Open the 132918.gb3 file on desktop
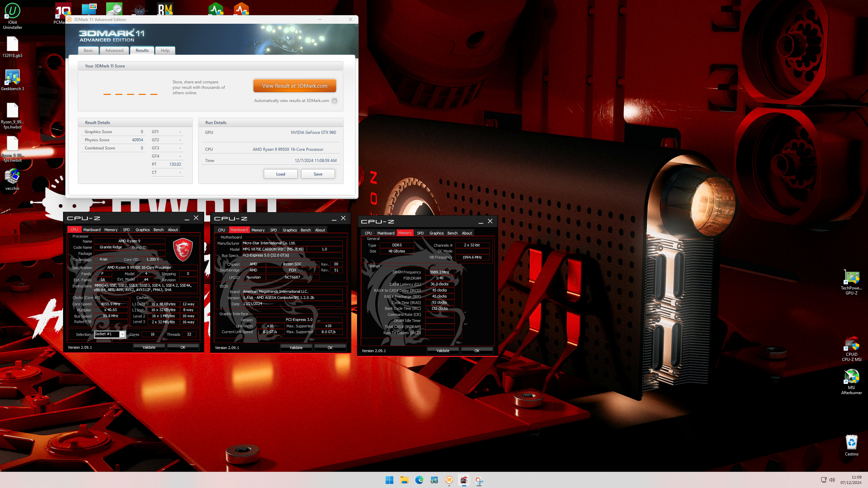 13,47
